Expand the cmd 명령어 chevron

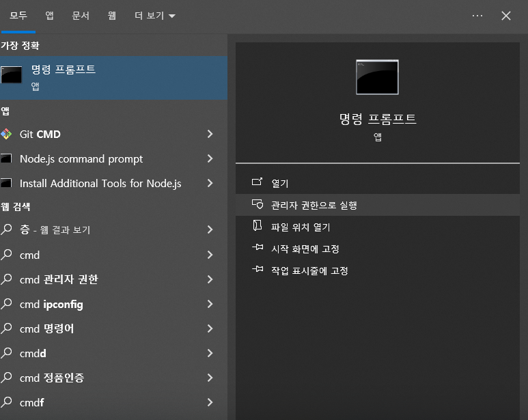point(210,328)
